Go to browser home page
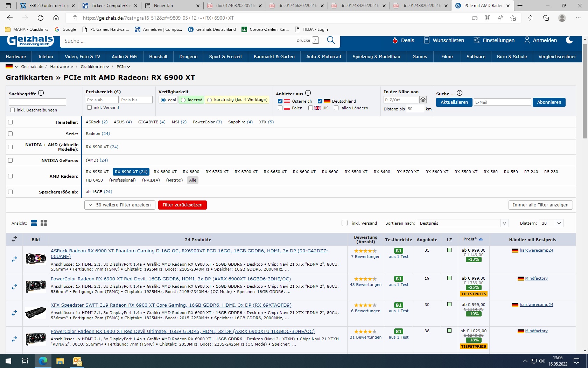The width and height of the screenshot is (588, 368). tap(56, 18)
